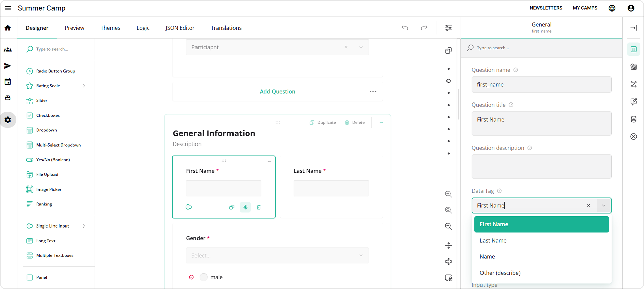Redo the last change
The height and width of the screenshot is (289, 644).
point(424,28)
